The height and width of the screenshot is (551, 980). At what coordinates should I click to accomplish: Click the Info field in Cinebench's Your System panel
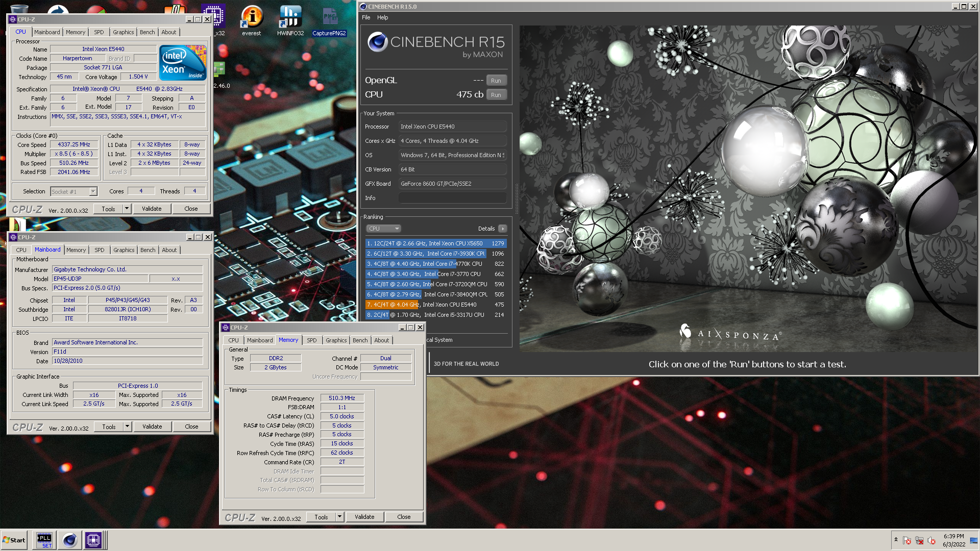(452, 198)
